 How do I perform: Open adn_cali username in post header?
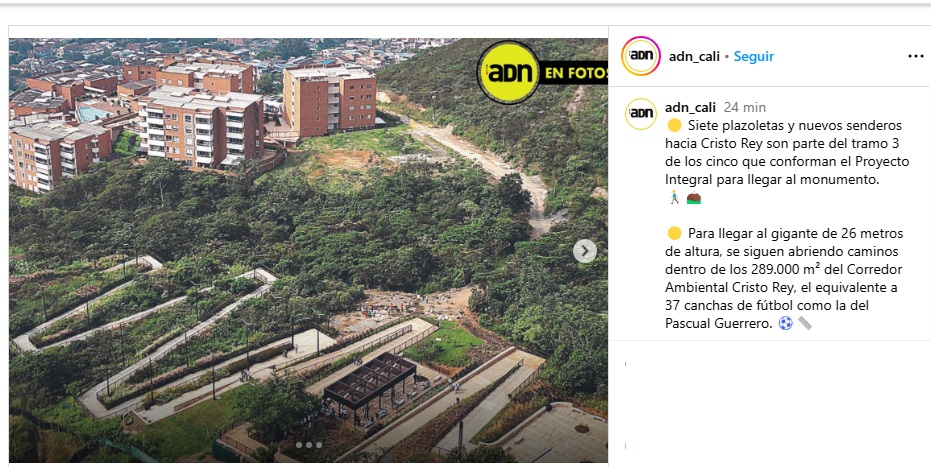pyautogui.click(x=694, y=56)
